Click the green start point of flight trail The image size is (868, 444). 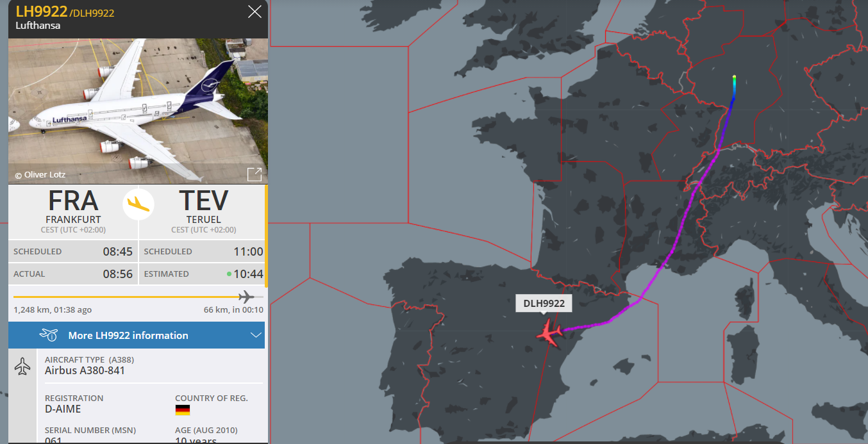coord(734,78)
